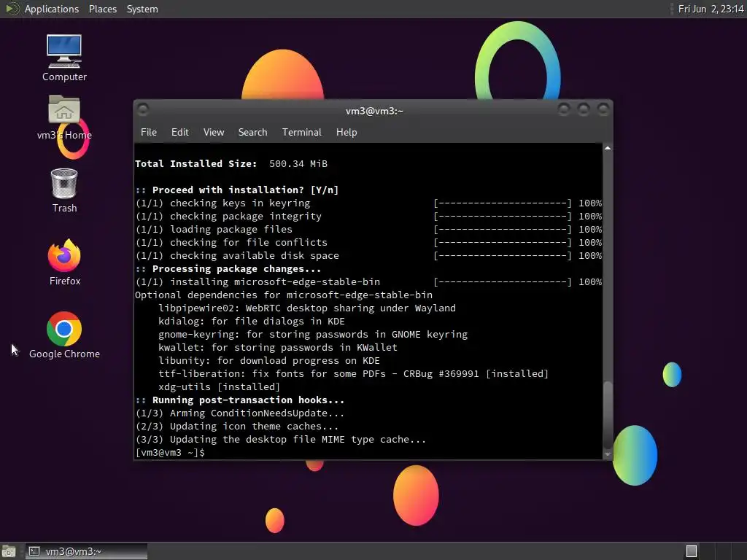Click 'Processing package changes...' text
This screenshot has width=747, height=560.
236,268
